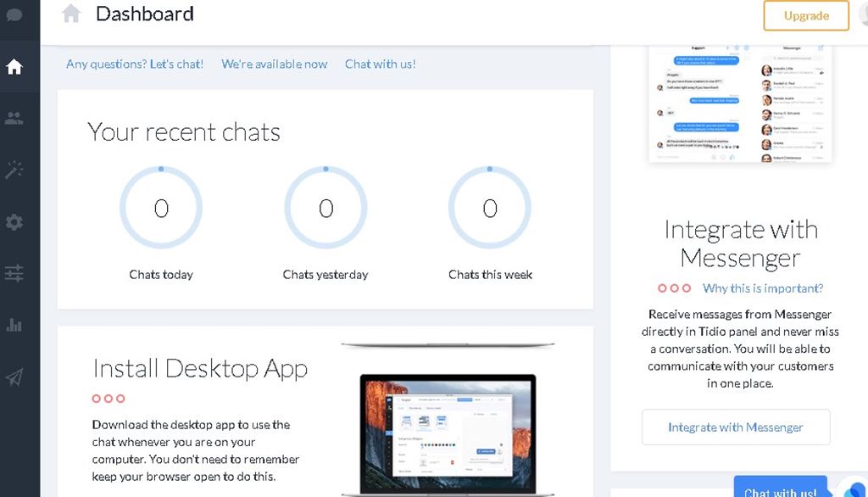Click the "Chat with us!" link in the top row
The width and height of the screenshot is (868, 497).
(380, 64)
